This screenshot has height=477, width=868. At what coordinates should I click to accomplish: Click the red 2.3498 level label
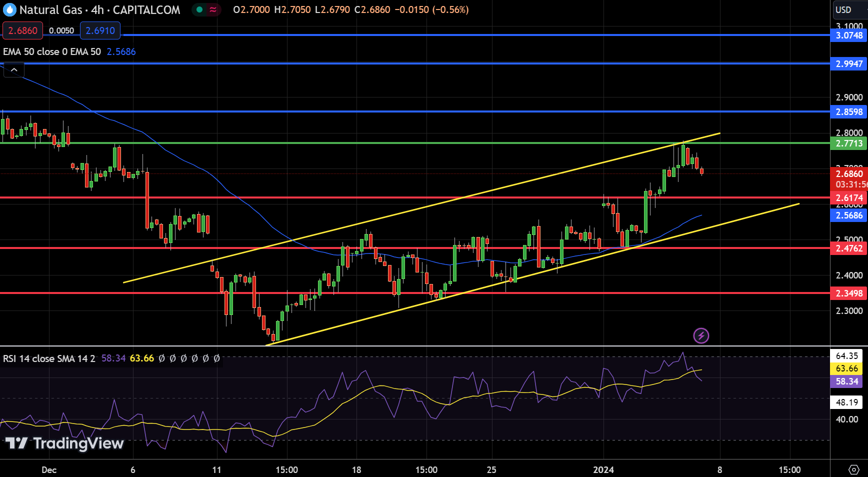(848, 293)
